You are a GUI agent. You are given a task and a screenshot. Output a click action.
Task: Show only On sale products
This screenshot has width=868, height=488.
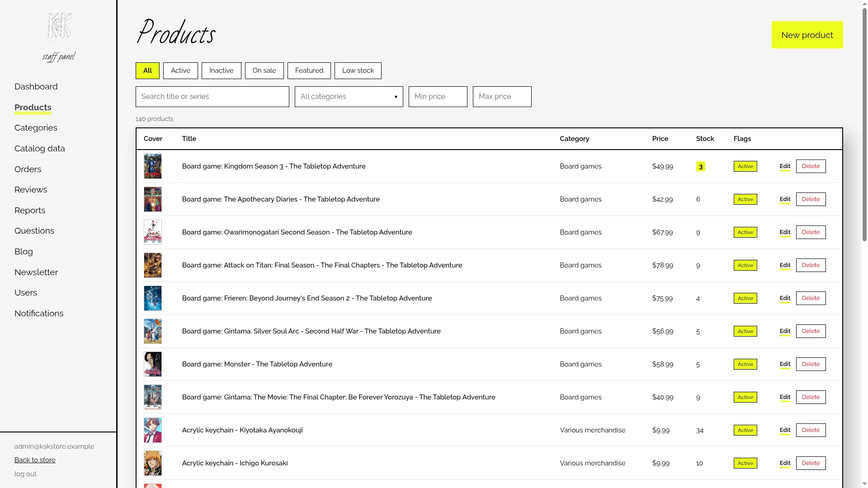[x=264, y=70]
